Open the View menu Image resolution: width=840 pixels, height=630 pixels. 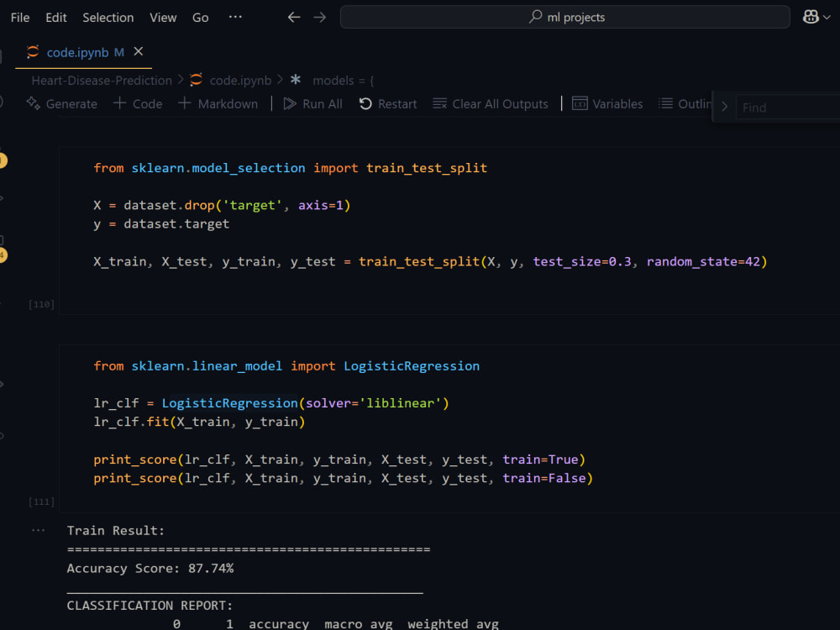(x=163, y=18)
